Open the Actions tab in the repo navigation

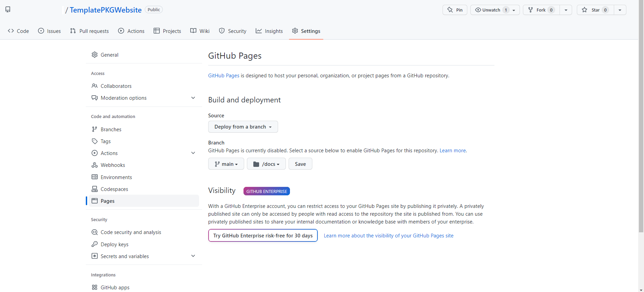(x=131, y=31)
